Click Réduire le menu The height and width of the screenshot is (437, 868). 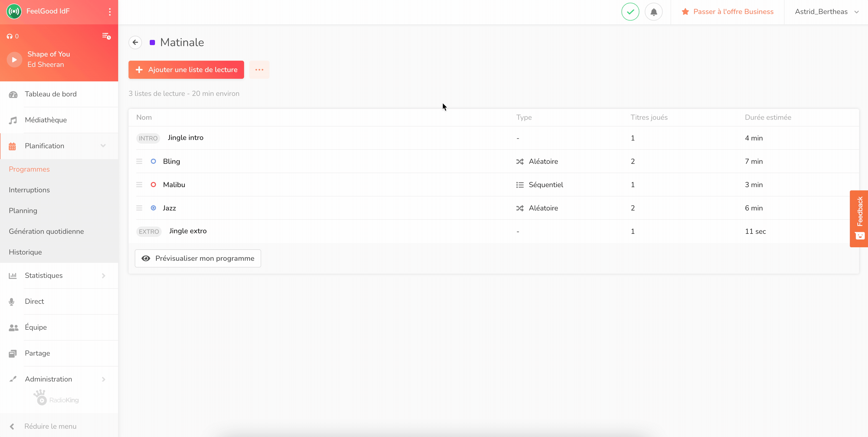tap(50, 426)
